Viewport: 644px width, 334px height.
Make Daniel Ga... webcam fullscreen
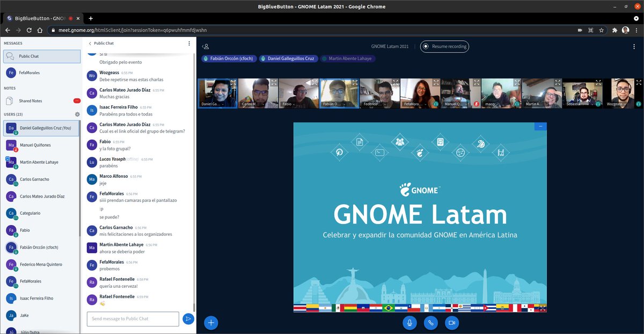pyautogui.click(x=233, y=83)
